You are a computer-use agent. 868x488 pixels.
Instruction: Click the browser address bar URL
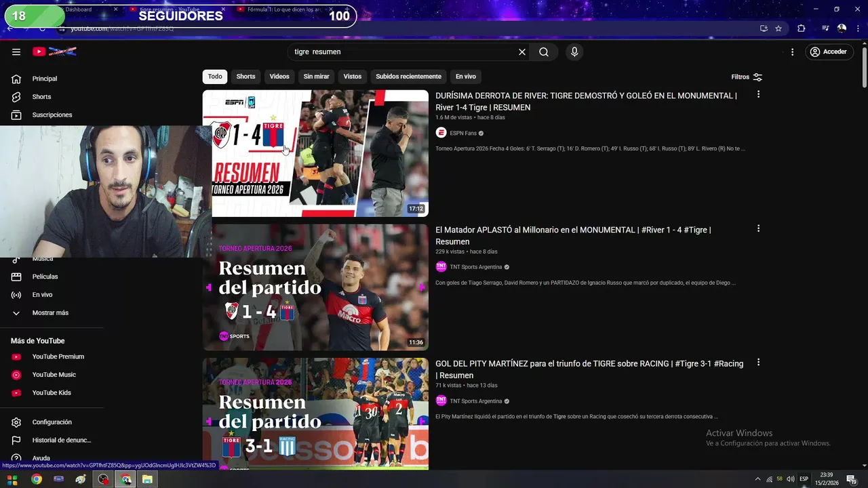tap(122, 29)
